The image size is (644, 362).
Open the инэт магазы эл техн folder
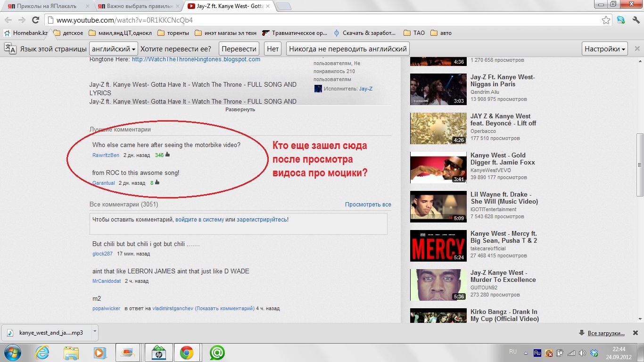pos(226,33)
